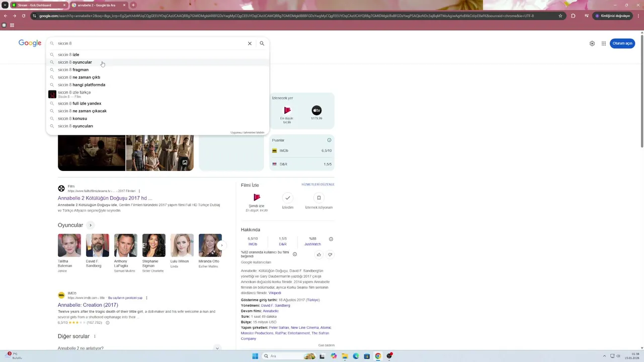Screen dimensions: 644x362
Task: Open Google settings gear icon
Action: tap(592, 43)
